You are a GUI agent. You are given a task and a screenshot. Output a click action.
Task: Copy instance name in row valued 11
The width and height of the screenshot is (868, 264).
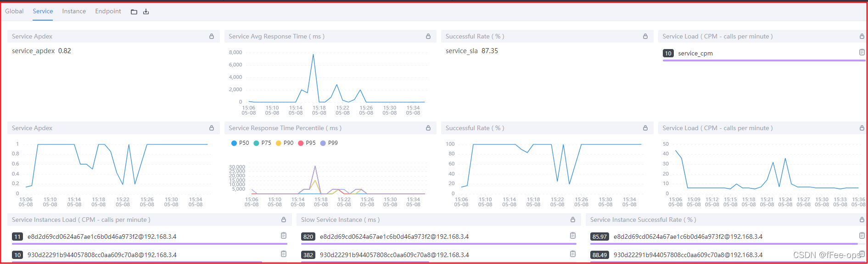point(284,236)
